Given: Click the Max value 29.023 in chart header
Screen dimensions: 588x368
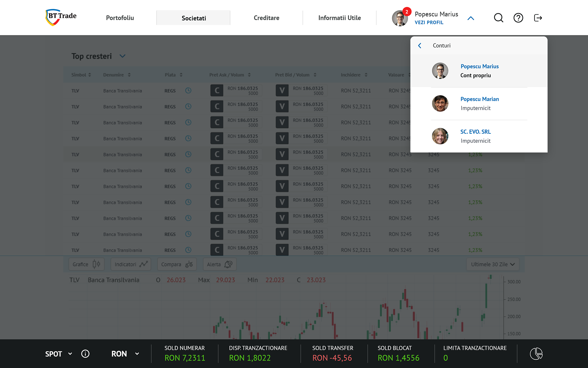Looking at the screenshot, I should (225, 280).
